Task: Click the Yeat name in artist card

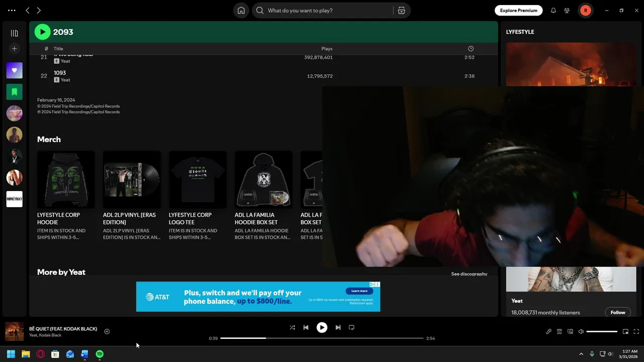Action: click(517, 301)
